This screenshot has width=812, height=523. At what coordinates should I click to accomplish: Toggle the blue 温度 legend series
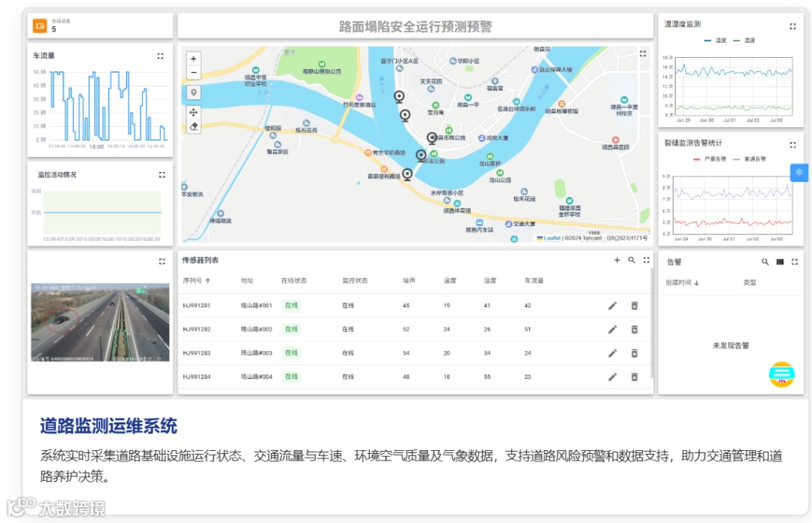point(715,41)
